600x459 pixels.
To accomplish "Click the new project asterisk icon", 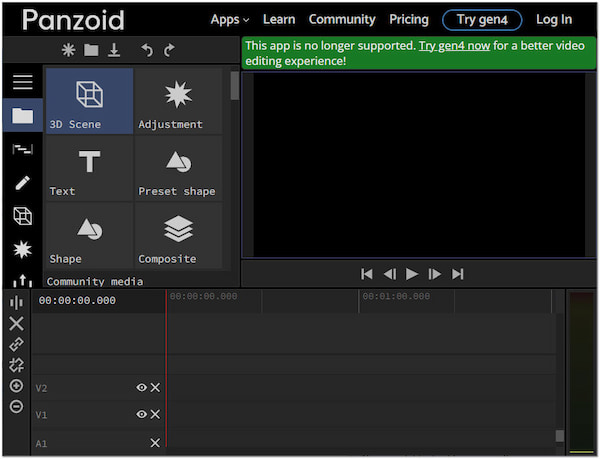I will coord(68,50).
